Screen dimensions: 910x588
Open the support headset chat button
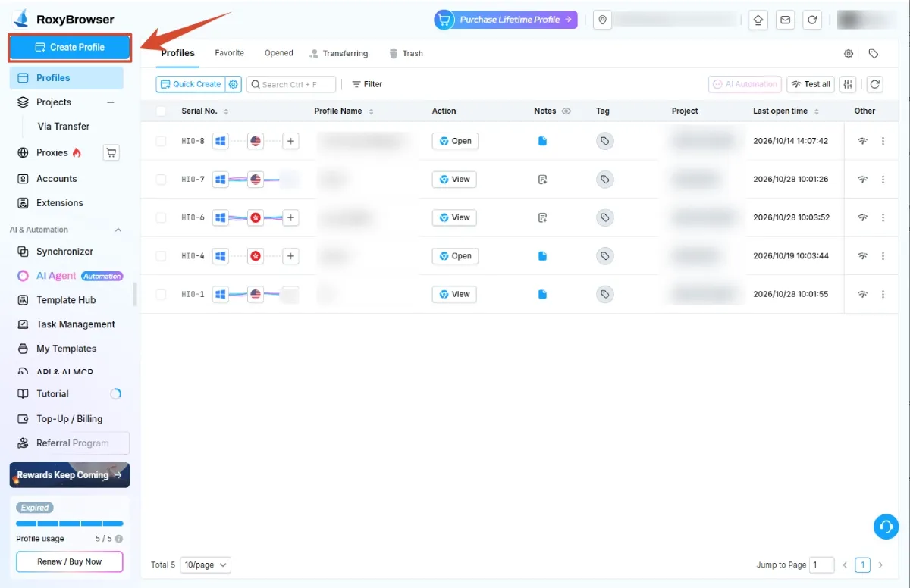[886, 527]
